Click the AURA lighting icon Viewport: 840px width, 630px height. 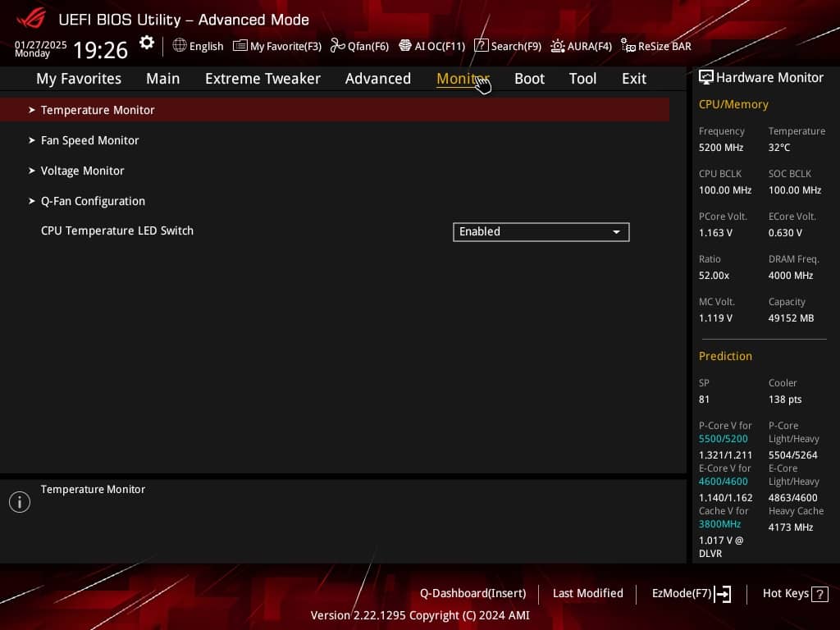click(558, 46)
